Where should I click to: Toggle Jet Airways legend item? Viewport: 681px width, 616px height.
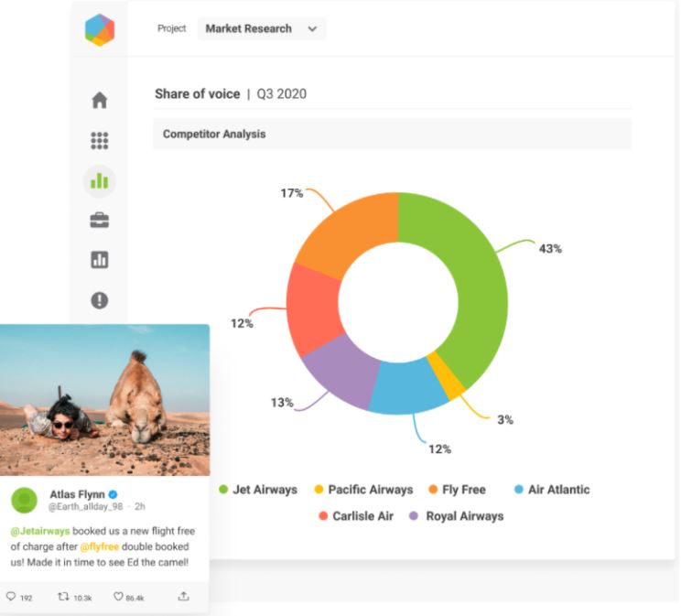click(257, 490)
